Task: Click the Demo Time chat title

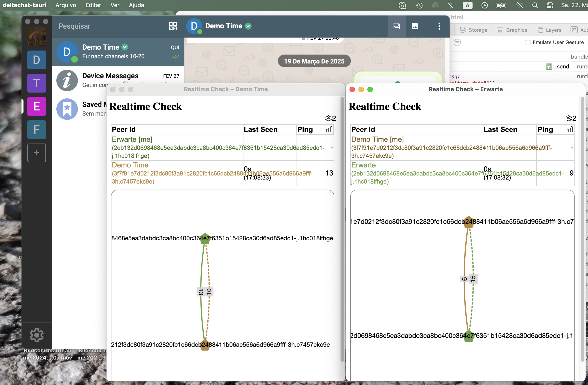Action: (x=224, y=26)
